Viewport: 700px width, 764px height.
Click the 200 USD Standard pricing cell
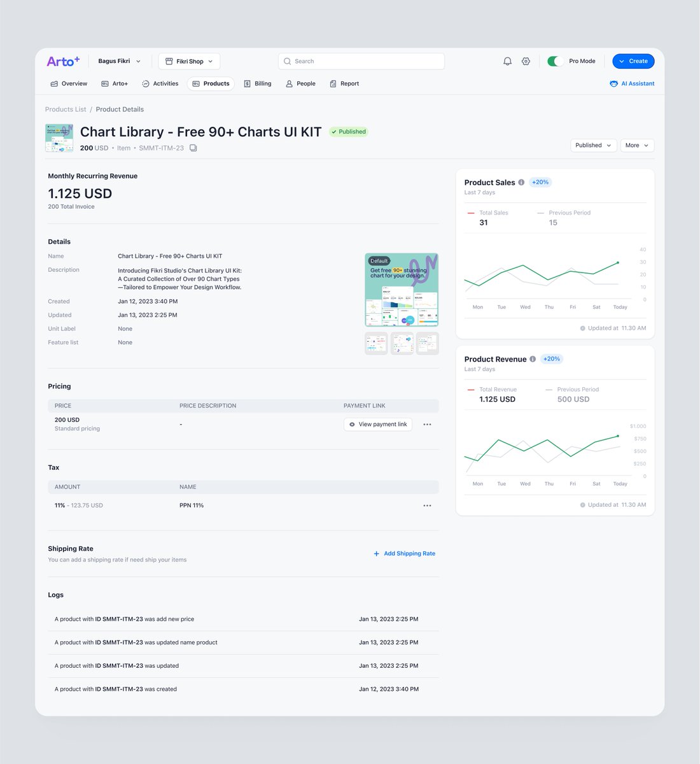click(77, 424)
